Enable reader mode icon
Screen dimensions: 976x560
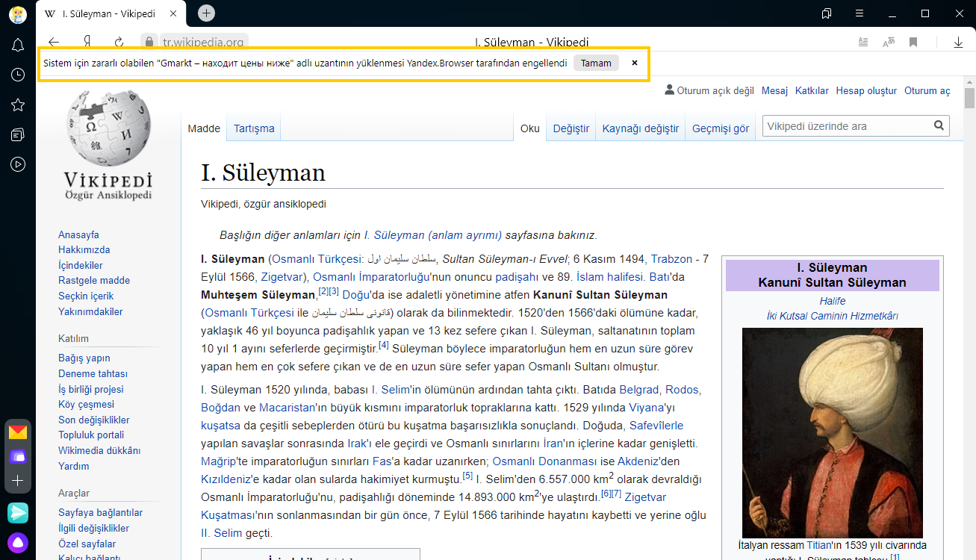tap(863, 43)
